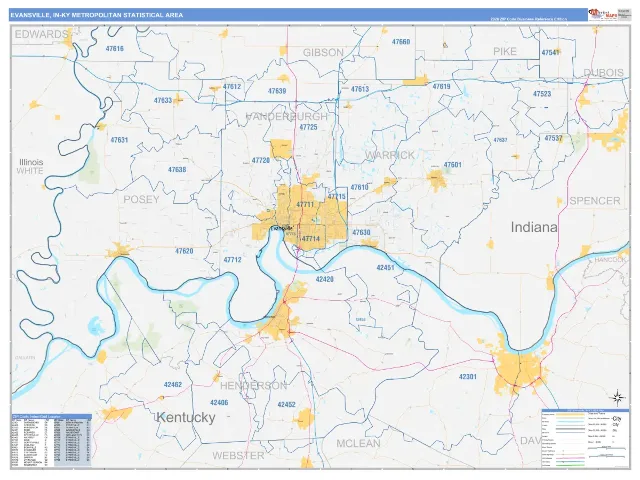Click the HANCOCK county label
The image size is (640, 480).
tap(610, 260)
